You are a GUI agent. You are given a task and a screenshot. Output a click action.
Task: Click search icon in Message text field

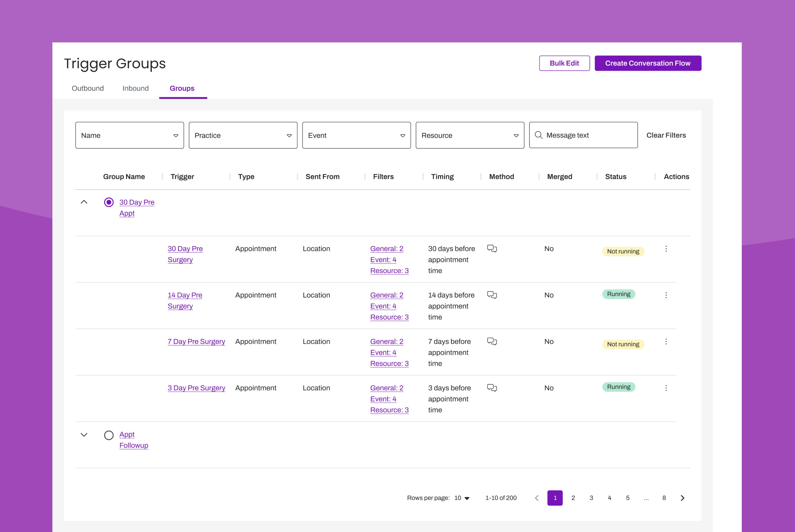(538, 135)
